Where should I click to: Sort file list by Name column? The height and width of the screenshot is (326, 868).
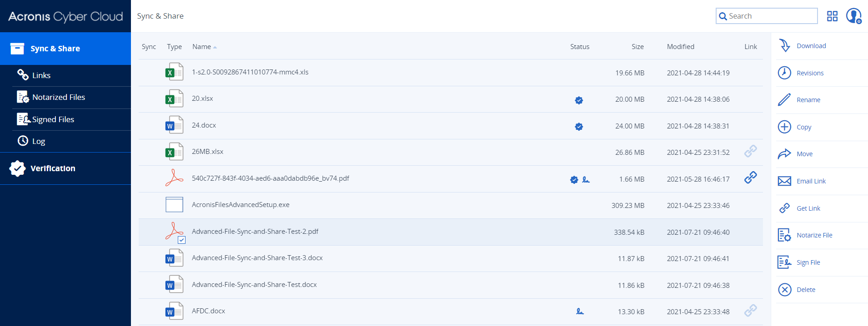click(201, 47)
